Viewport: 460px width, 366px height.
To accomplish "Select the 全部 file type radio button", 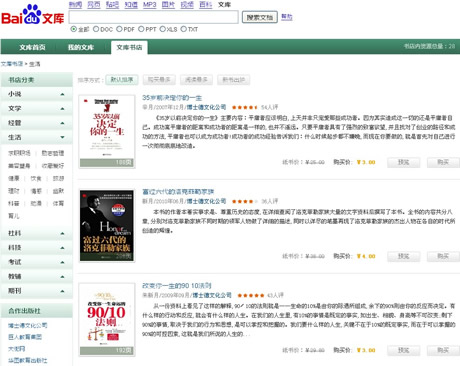I will [x=74, y=29].
